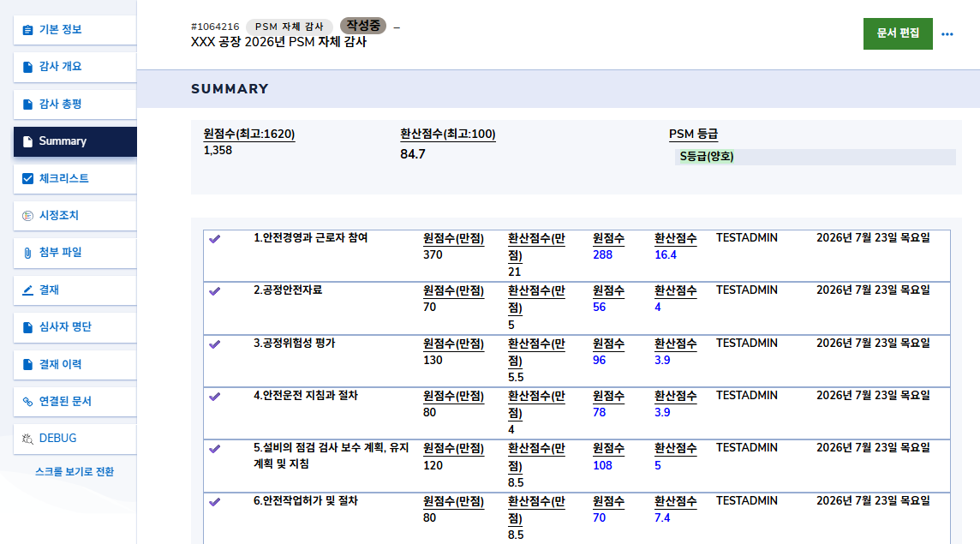Image resolution: width=980 pixels, height=544 pixels.
Task: Click 3.공정위험성 평가 row title
Action: tap(295, 344)
